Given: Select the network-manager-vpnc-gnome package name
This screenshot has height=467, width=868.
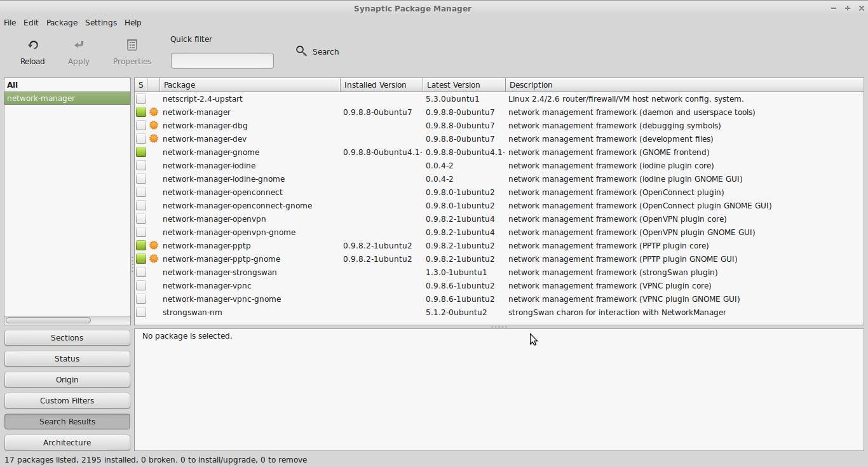Looking at the screenshot, I should click(x=222, y=299).
